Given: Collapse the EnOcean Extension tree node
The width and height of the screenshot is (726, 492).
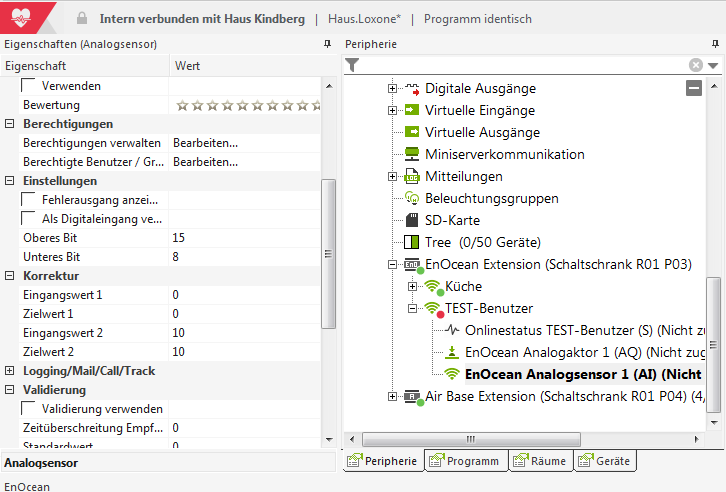Looking at the screenshot, I should pyautogui.click(x=392, y=264).
